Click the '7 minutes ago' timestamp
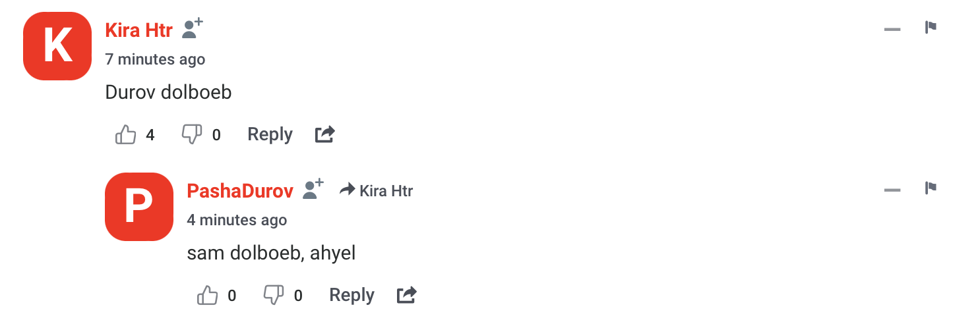The width and height of the screenshot is (980, 328). pos(155,59)
